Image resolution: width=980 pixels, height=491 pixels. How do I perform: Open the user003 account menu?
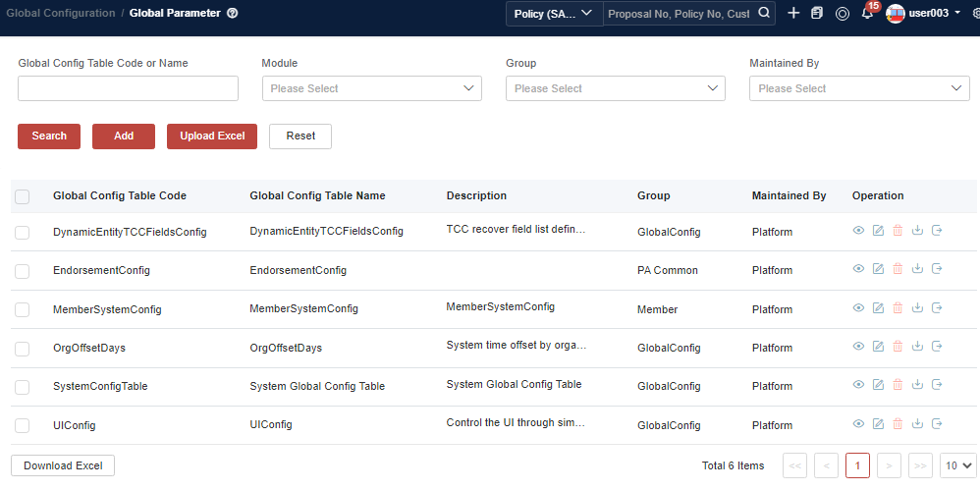pyautogui.click(x=923, y=13)
